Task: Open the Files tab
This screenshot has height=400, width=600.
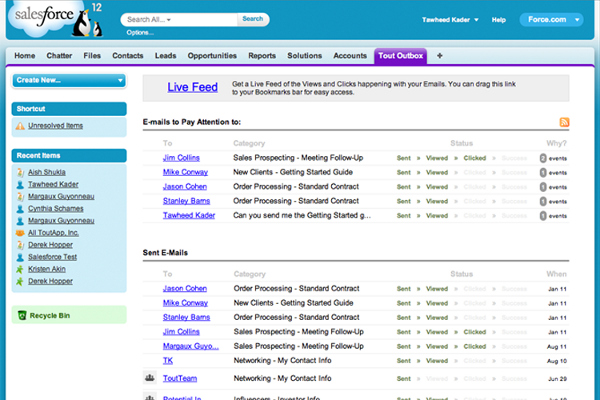Action: [x=92, y=56]
